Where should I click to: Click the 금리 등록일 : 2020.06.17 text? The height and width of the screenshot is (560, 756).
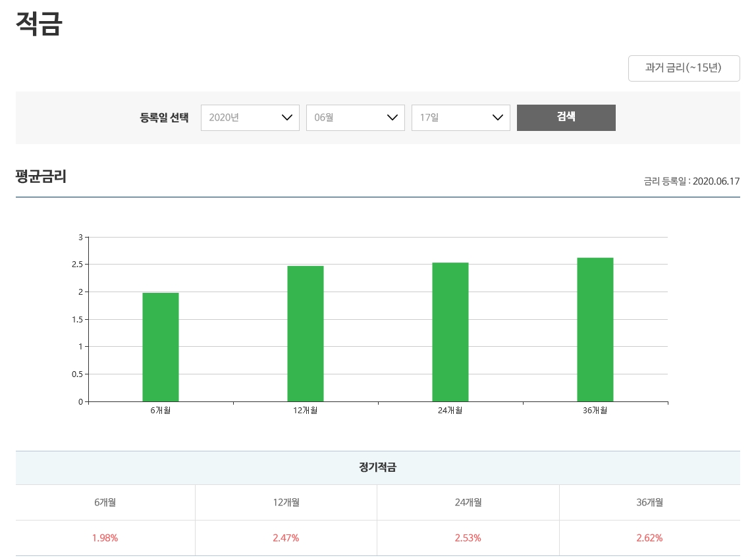(x=691, y=181)
